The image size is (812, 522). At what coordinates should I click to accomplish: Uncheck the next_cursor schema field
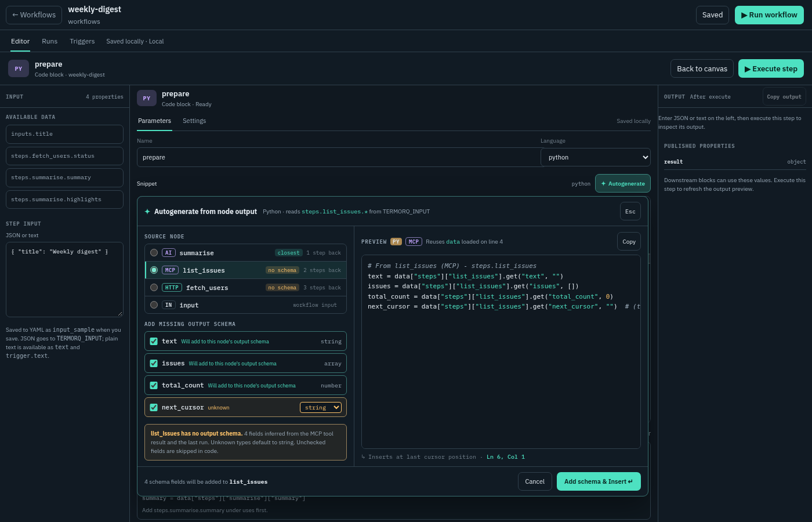tap(154, 408)
